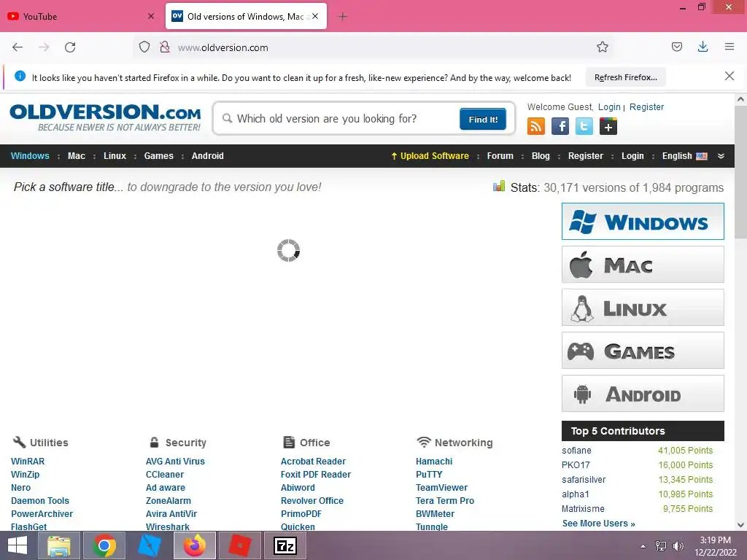The height and width of the screenshot is (560, 747).
Task: Open the Facebook social icon
Action: (x=560, y=126)
